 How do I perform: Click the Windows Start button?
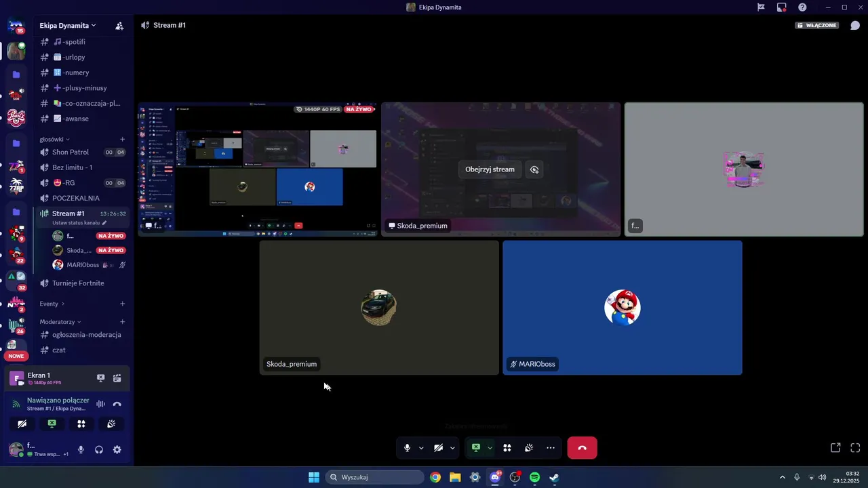click(x=314, y=477)
